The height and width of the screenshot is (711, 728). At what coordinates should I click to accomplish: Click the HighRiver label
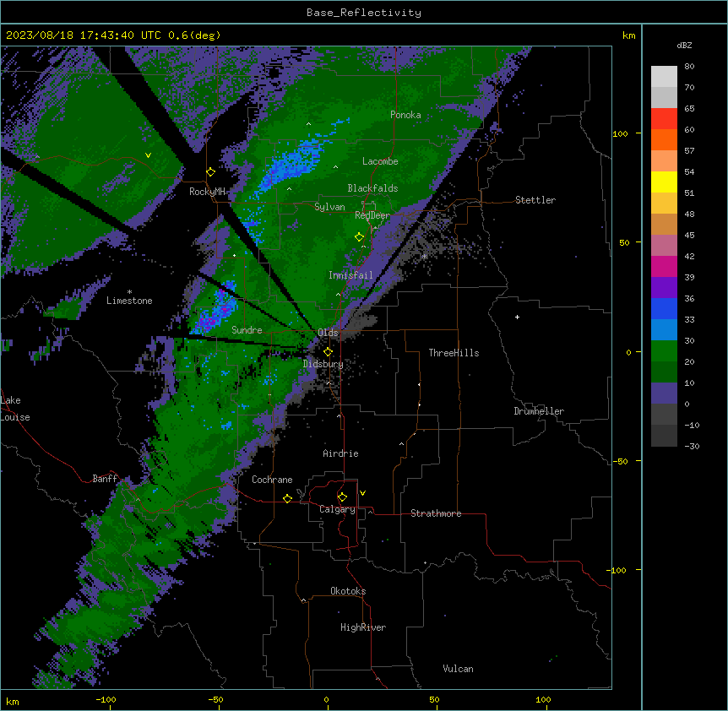(363, 627)
